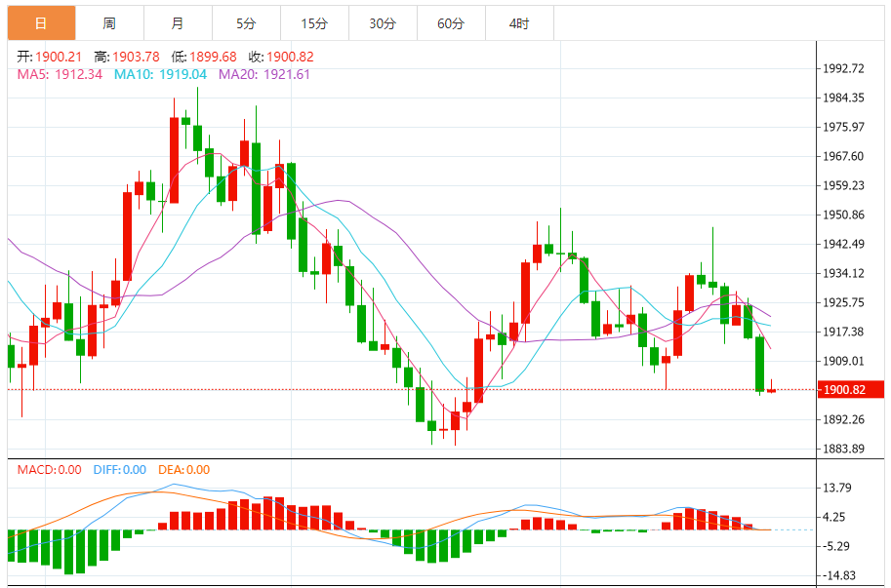Click the MACD:0.00 indicator label
891x588 pixels.
tap(50, 470)
